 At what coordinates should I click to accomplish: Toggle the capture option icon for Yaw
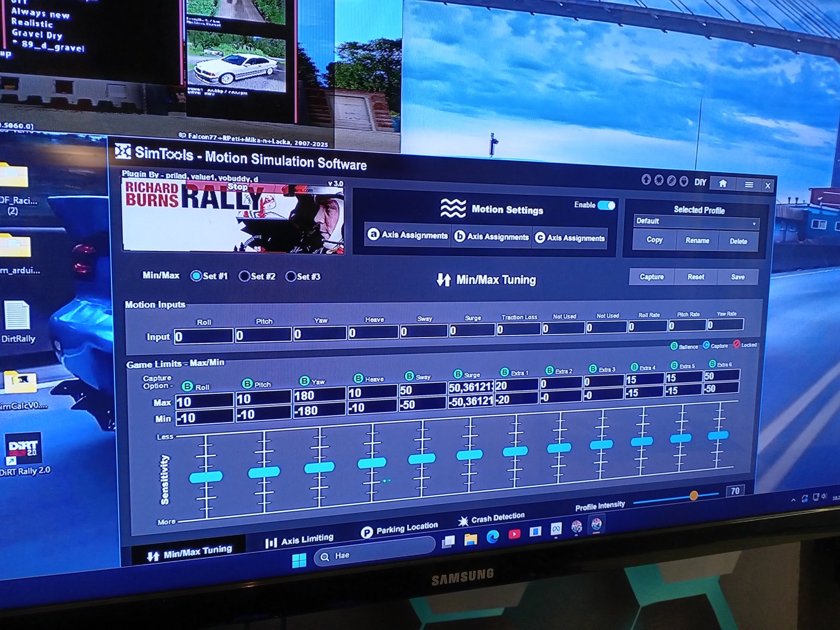(304, 381)
